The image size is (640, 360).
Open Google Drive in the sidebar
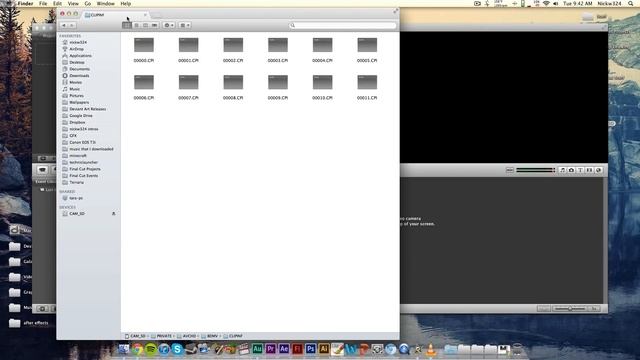coord(81,116)
